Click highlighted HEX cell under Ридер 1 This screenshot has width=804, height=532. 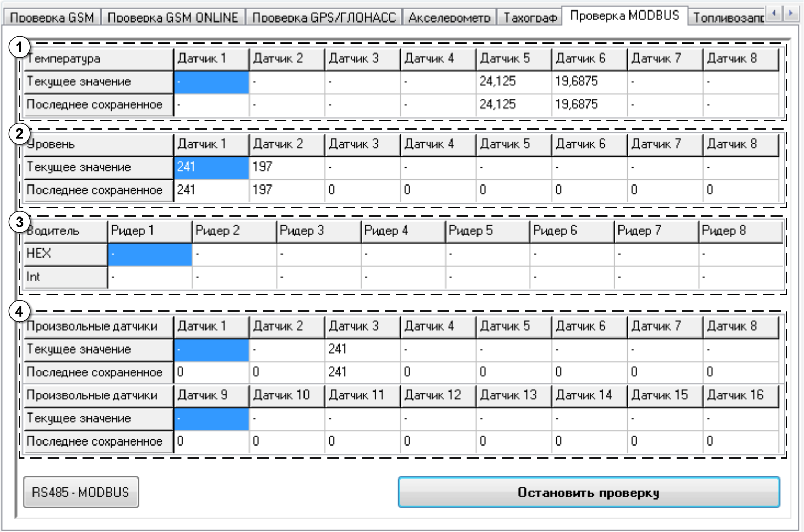(150, 254)
